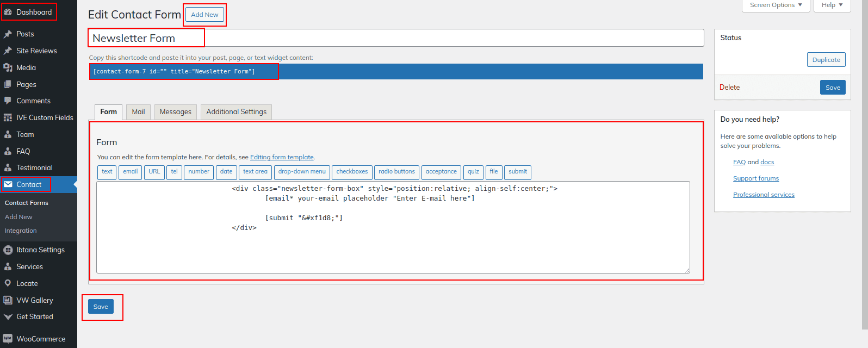Click the Contact envelope icon
The width and height of the screenshot is (868, 348).
[8, 184]
